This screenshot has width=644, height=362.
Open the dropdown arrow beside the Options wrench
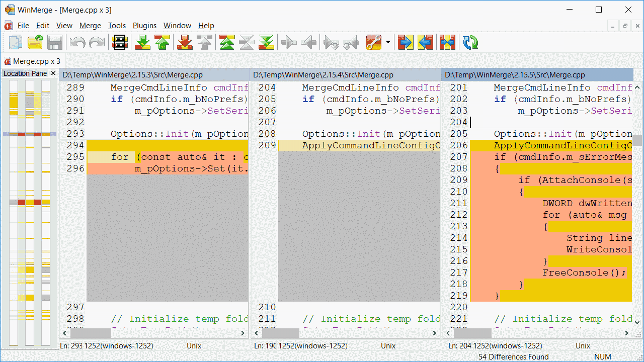[x=387, y=42]
